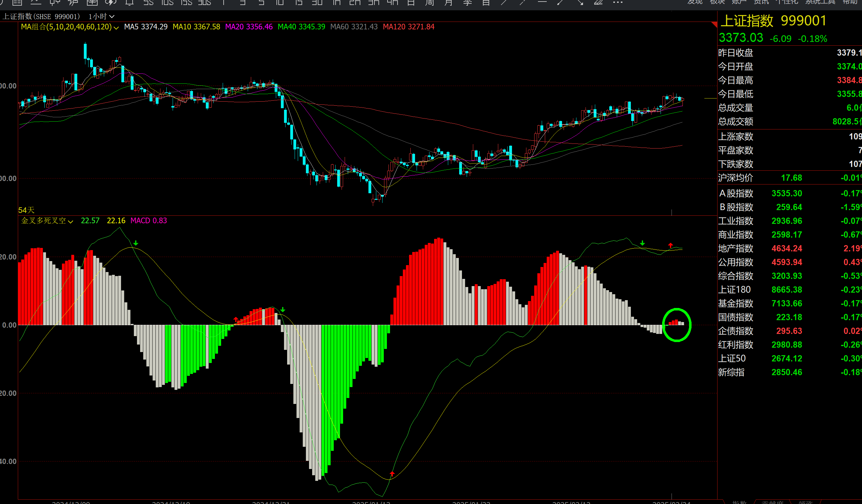Click the pencil annotation tool icon

point(598,3)
